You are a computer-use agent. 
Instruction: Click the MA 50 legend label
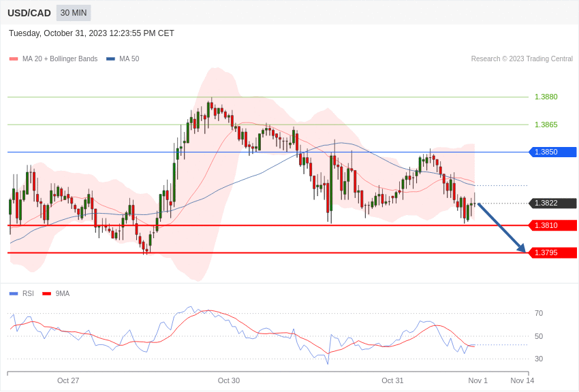129,59
